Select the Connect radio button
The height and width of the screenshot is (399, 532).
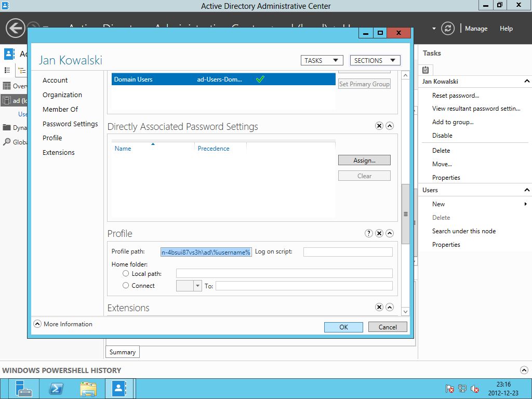pyautogui.click(x=126, y=285)
